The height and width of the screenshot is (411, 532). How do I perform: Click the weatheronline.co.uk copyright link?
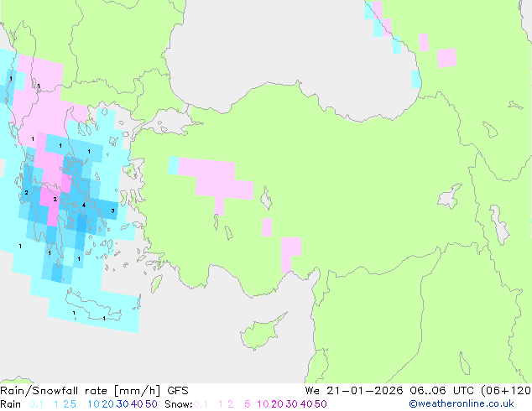click(462, 403)
